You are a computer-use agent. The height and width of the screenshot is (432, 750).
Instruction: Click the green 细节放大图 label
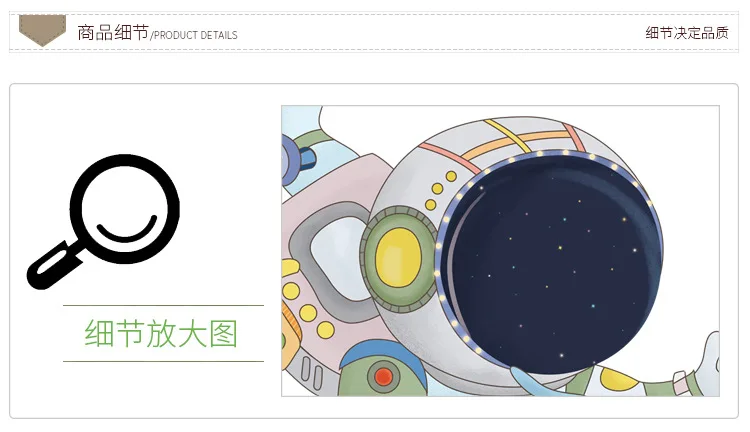point(161,333)
